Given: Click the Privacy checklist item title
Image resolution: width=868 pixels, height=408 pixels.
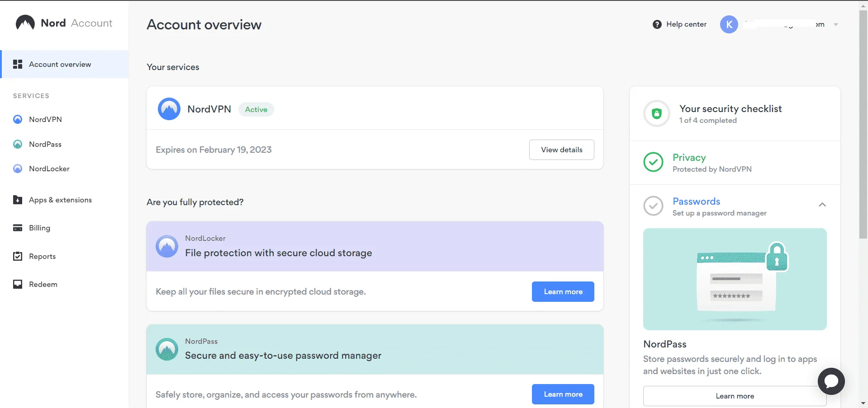Looking at the screenshot, I should pos(689,157).
